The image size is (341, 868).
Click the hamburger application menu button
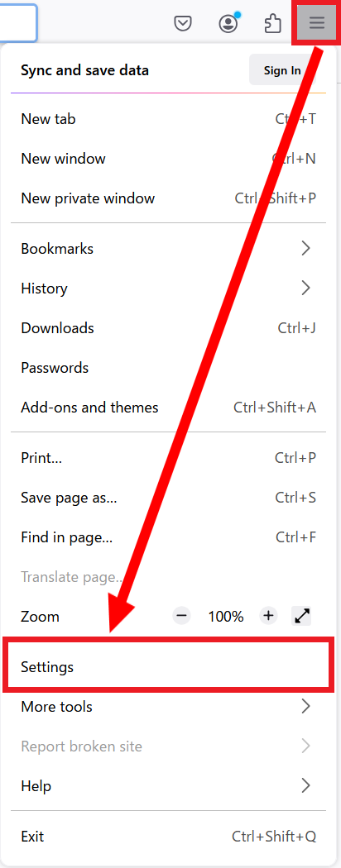(x=317, y=22)
